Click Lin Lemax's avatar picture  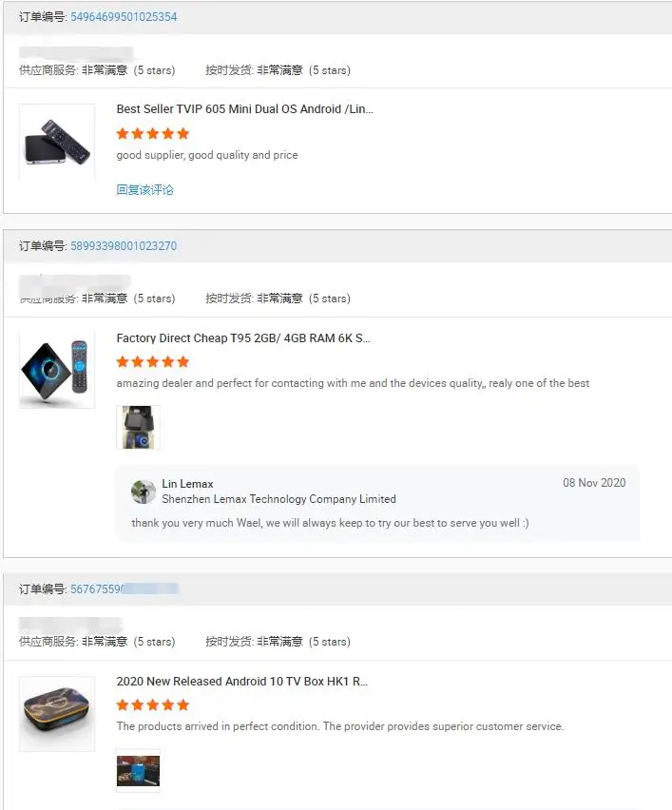click(x=144, y=492)
